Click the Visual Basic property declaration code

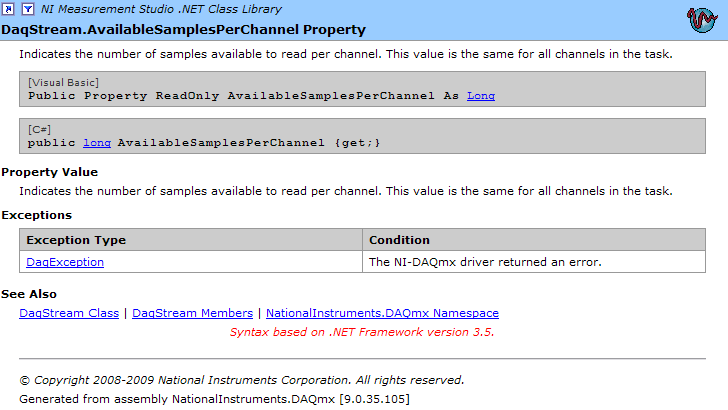tap(261, 96)
